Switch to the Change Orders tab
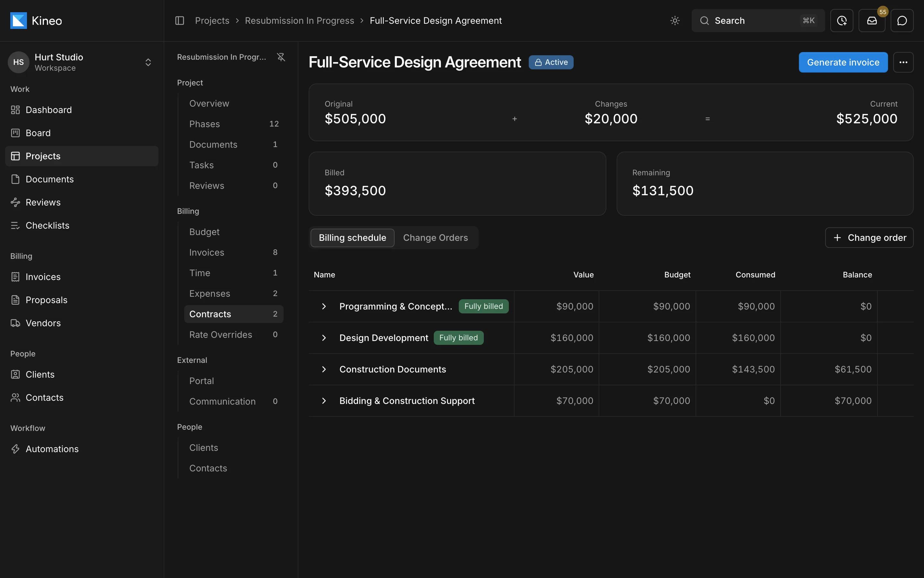Viewport: 924px width, 578px height. tap(435, 238)
